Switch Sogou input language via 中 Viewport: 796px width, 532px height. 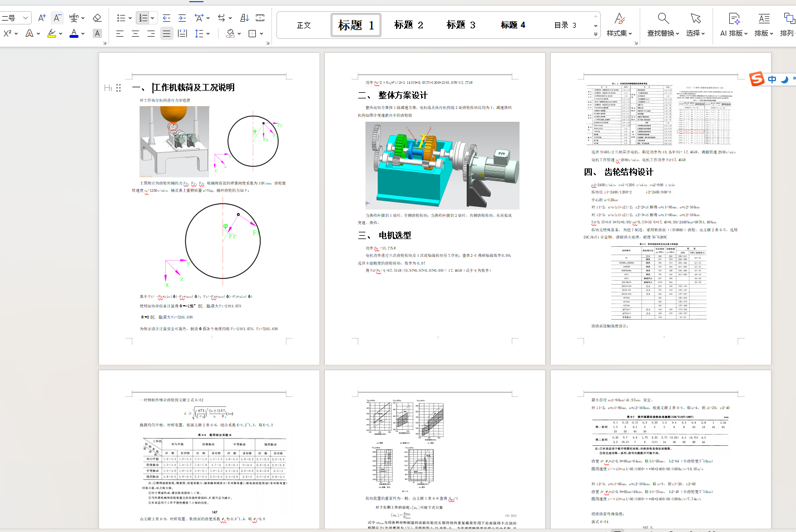click(x=772, y=79)
